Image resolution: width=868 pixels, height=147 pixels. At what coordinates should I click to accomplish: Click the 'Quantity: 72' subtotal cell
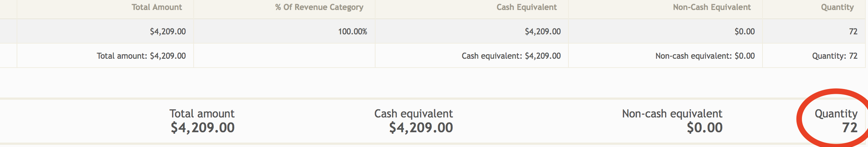point(814,56)
